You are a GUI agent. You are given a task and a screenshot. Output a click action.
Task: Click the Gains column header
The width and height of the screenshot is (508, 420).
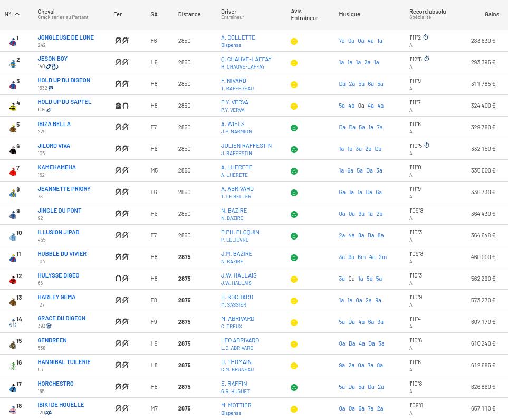click(x=492, y=14)
